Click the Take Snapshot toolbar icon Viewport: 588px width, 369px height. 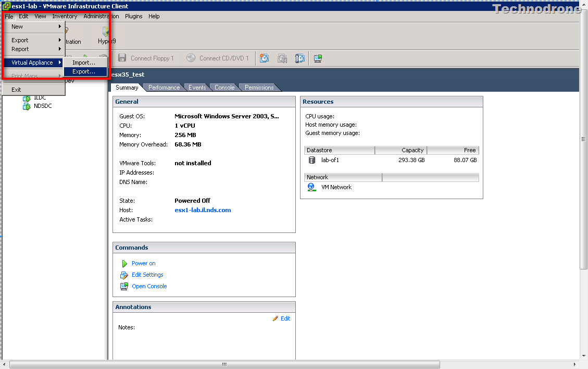pyautogui.click(x=265, y=58)
